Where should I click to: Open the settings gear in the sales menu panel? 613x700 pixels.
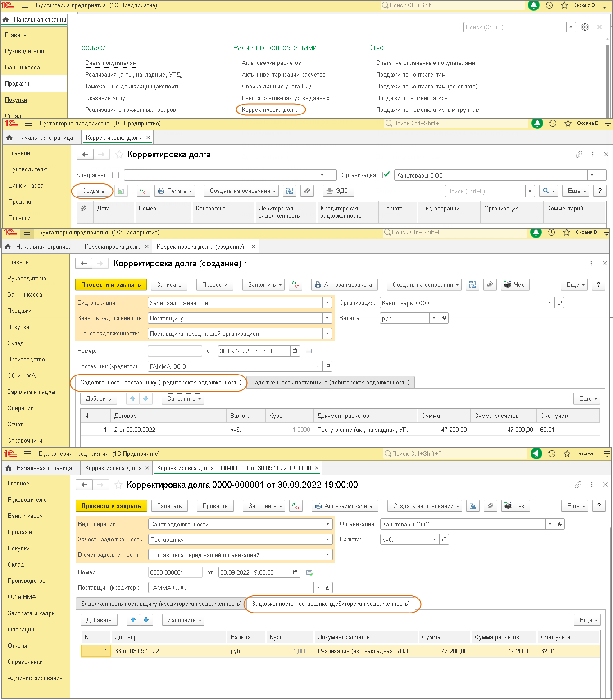pos(585,27)
